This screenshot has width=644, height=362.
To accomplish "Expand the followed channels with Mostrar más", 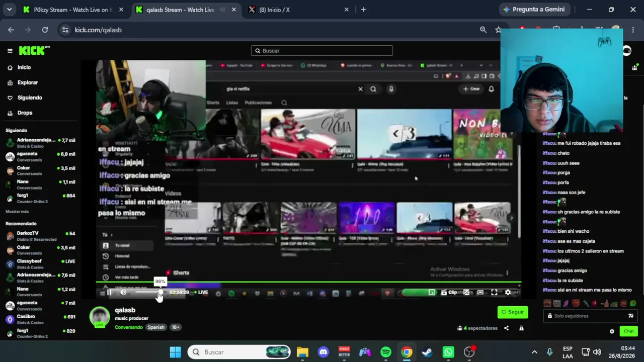I will pyautogui.click(x=17, y=212).
